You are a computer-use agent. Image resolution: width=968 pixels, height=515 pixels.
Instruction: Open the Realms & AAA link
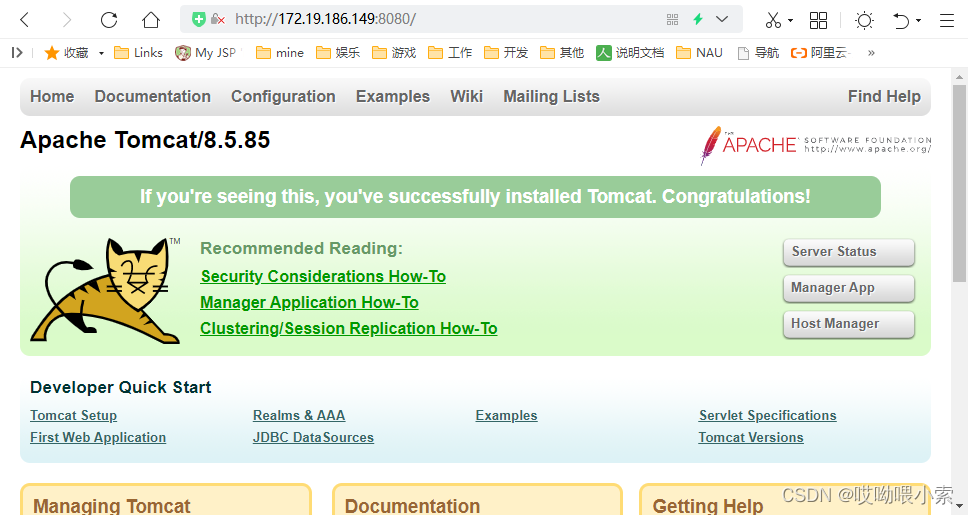point(299,415)
